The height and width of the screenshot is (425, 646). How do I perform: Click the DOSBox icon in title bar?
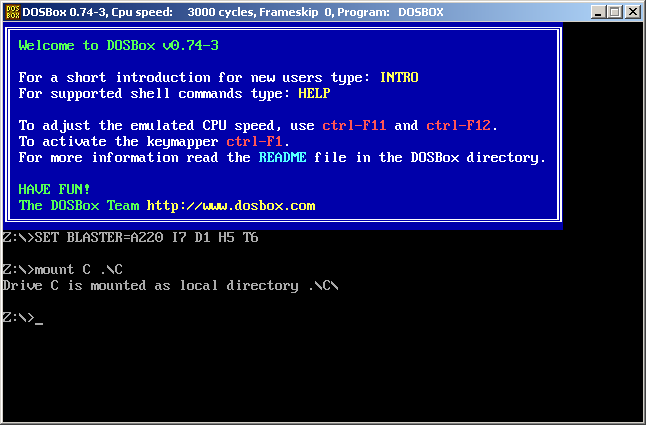[12, 12]
